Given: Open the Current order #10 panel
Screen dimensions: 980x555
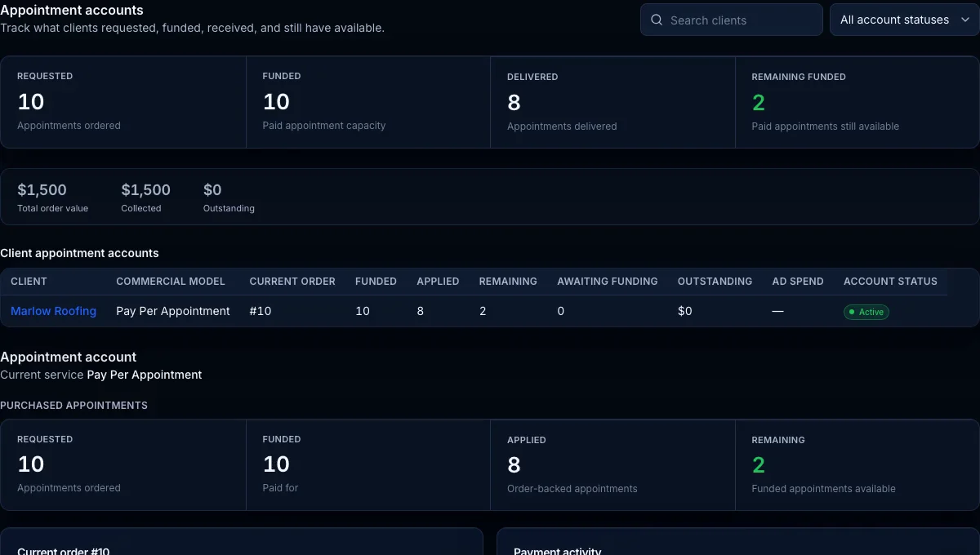Looking at the screenshot, I should (242, 541).
